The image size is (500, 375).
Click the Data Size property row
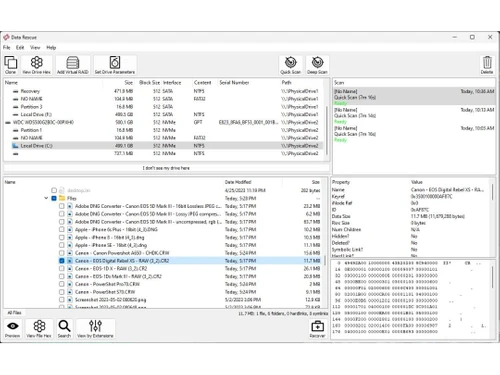(x=411, y=216)
